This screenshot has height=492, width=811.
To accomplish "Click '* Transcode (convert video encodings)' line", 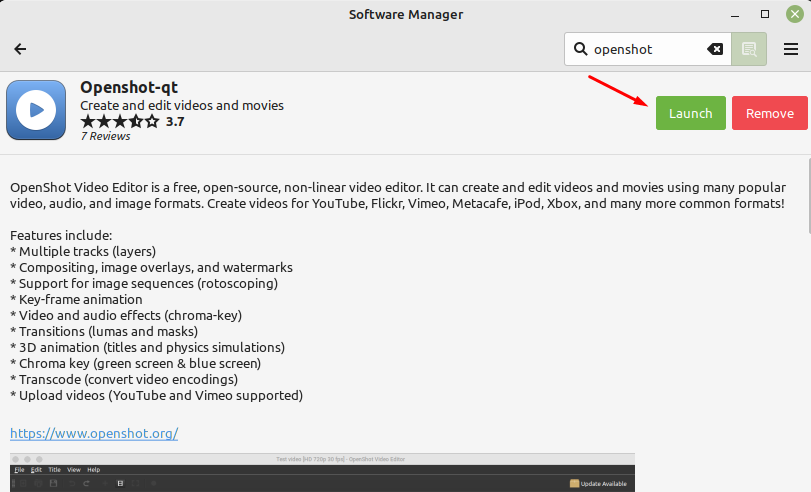I will pyautogui.click(x=124, y=379).
